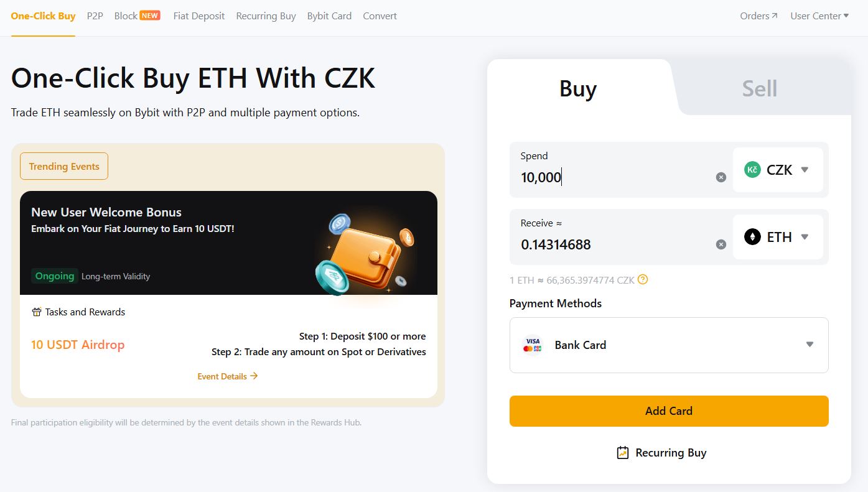
Task: Clear the Receive amount field
Action: pos(721,244)
